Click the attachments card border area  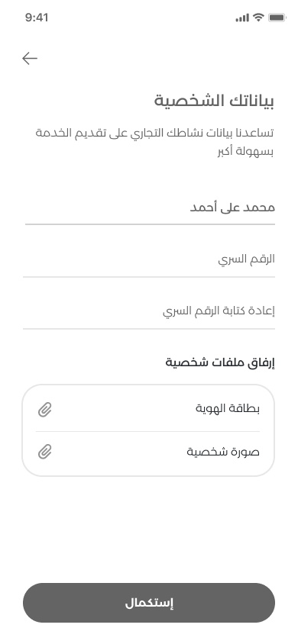coord(148,430)
